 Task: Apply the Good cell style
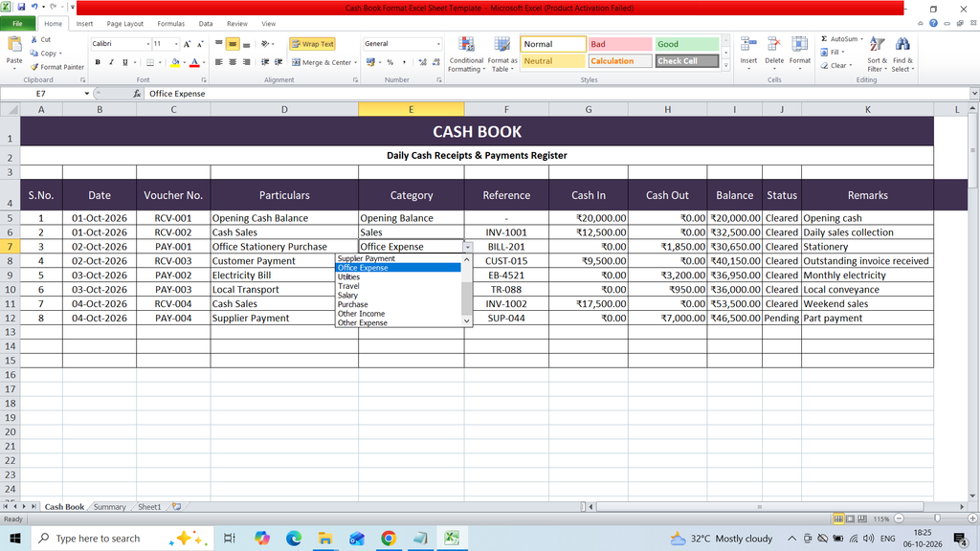tap(686, 44)
